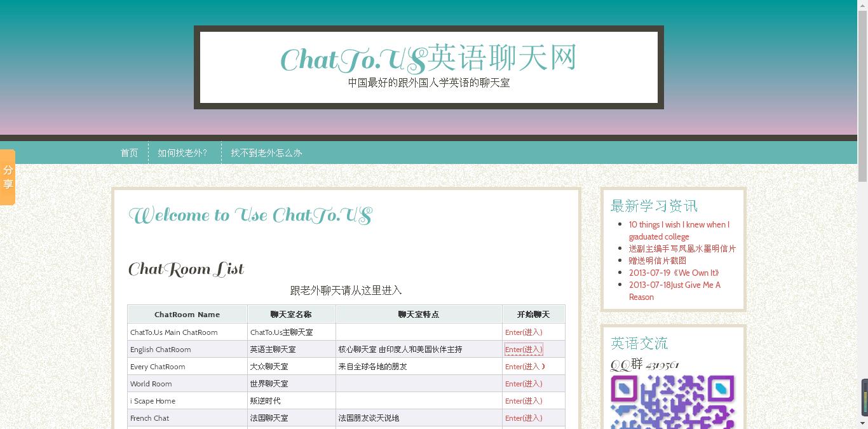Image resolution: width=868 pixels, height=429 pixels.
Task: Select the ChatRoom Name column header
Action: [187, 314]
